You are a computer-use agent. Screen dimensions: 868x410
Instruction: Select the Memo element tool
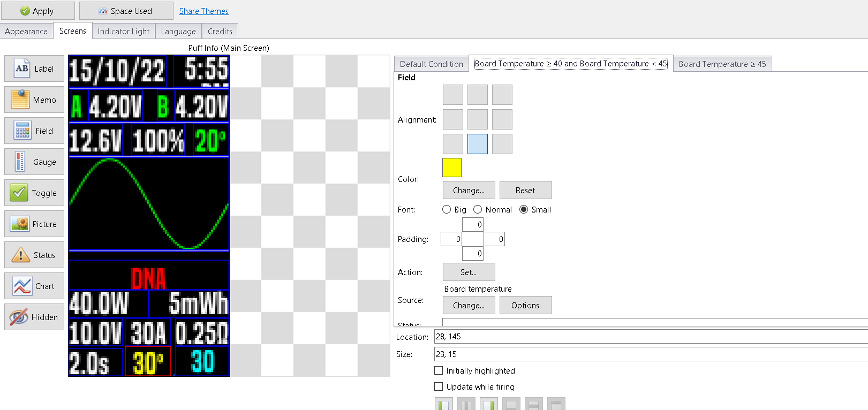(x=34, y=100)
